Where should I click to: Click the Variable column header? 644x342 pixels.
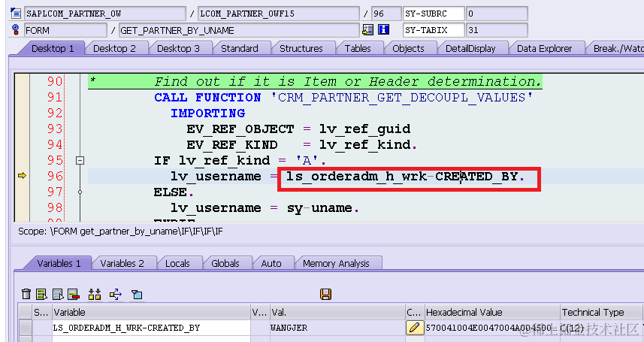151,313
